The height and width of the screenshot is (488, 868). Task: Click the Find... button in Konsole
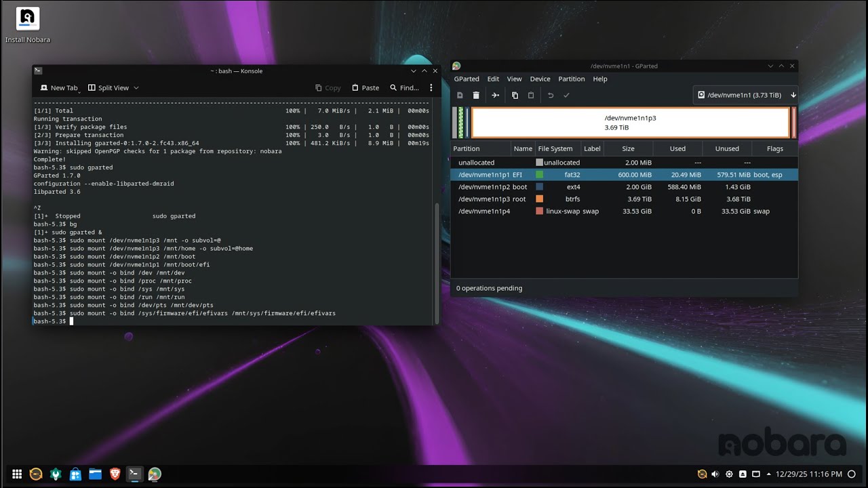click(404, 88)
